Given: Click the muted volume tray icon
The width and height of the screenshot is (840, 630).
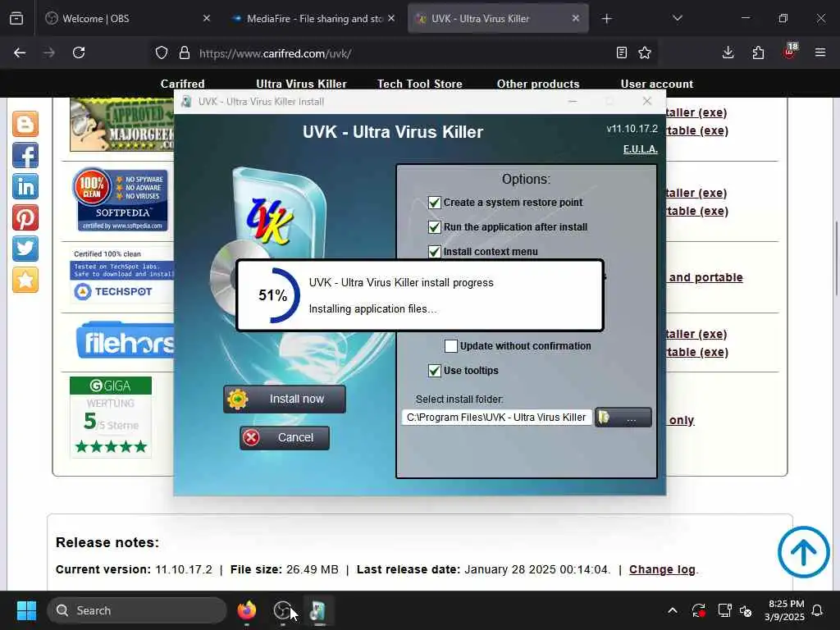Looking at the screenshot, I should (x=746, y=610).
